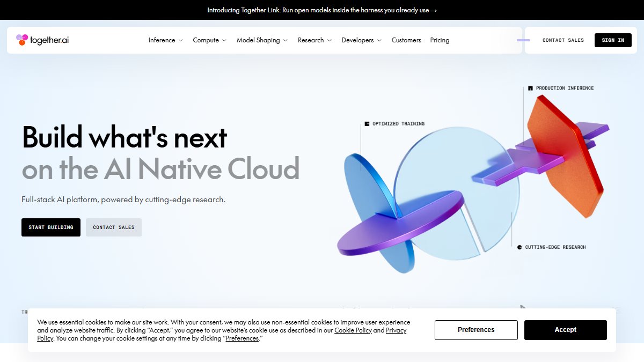Click the icon beside Production Inference label
Viewport: 644px width, 362px height.
(530, 88)
